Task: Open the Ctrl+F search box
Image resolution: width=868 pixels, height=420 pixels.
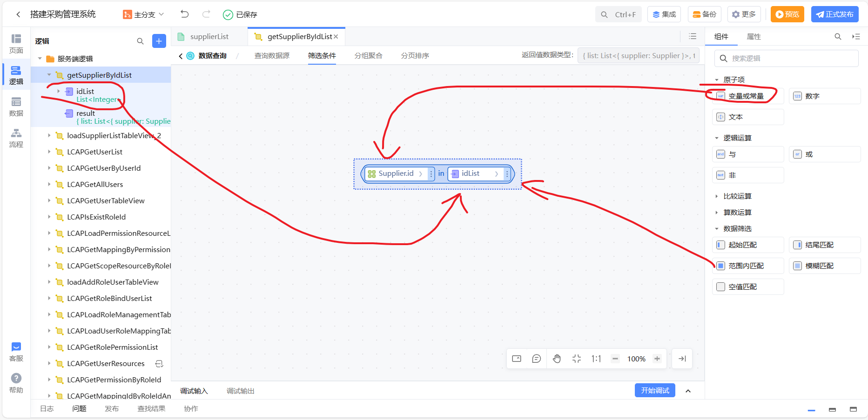Action: point(619,14)
